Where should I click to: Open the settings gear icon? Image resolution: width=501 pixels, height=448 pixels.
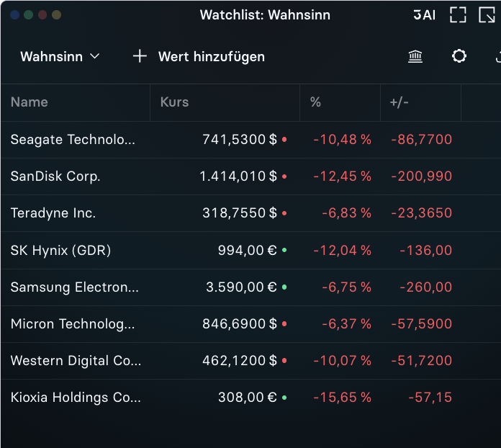(x=459, y=56)
